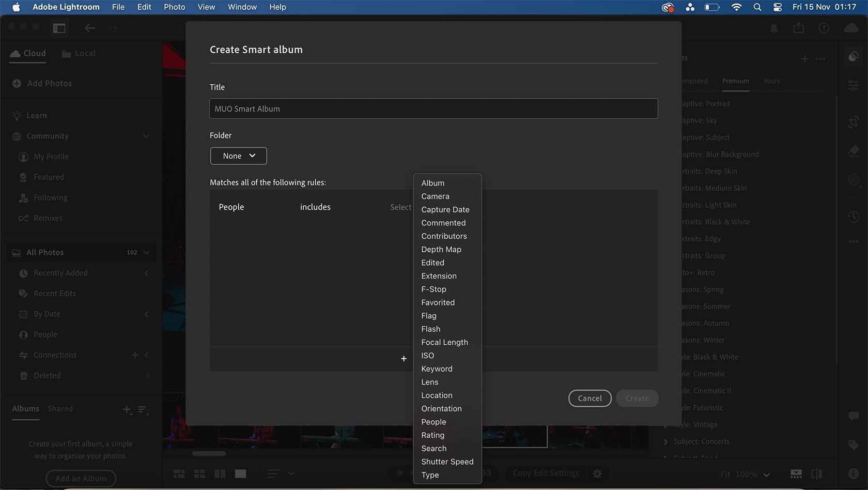This screenshot has height=490, width=868.
Task: Go back with left arrow
Action: click(x=90, y=28)
